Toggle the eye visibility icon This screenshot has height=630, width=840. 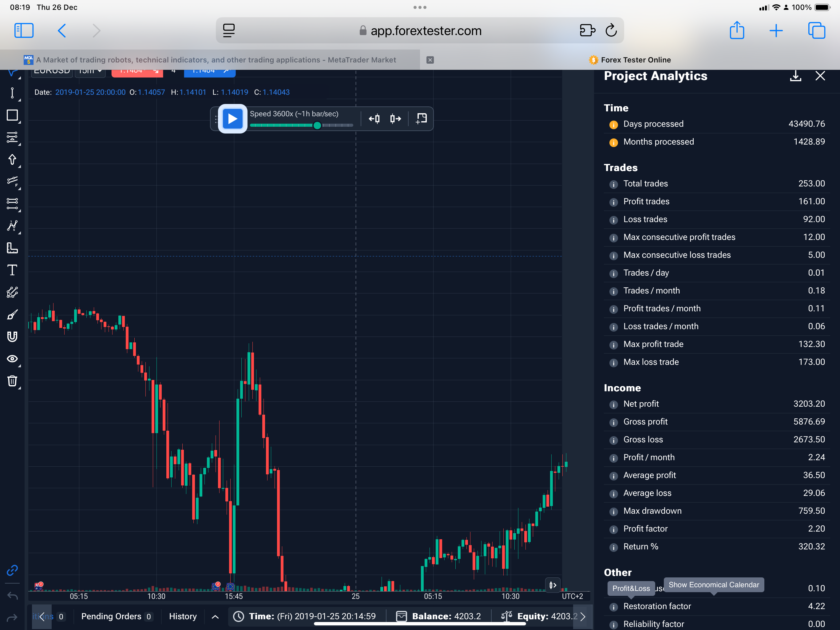click(12, 359)
